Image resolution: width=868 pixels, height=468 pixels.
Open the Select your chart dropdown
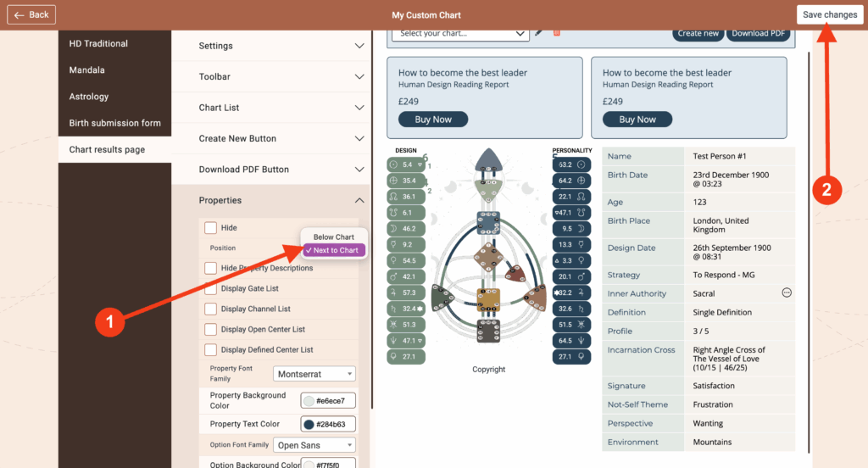click(x=460, y=33)
